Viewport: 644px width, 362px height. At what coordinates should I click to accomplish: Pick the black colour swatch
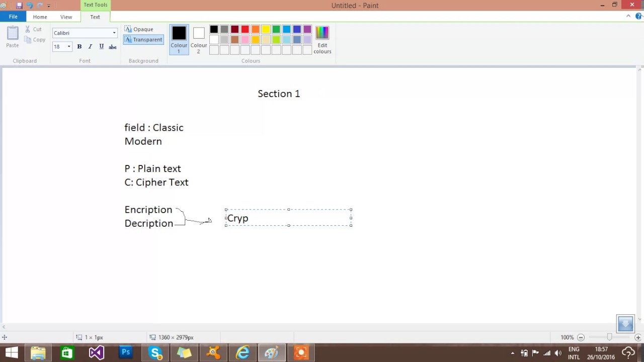(214, 30)
